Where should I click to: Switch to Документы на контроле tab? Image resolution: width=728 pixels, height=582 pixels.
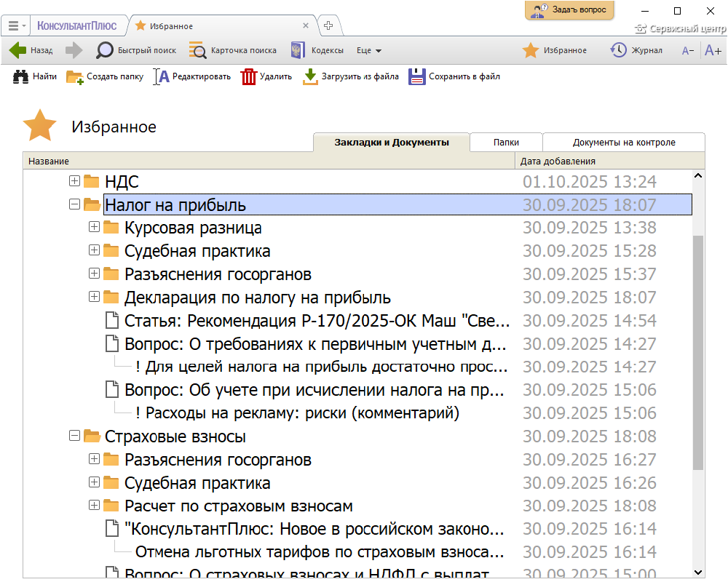(x=624, y=143)
